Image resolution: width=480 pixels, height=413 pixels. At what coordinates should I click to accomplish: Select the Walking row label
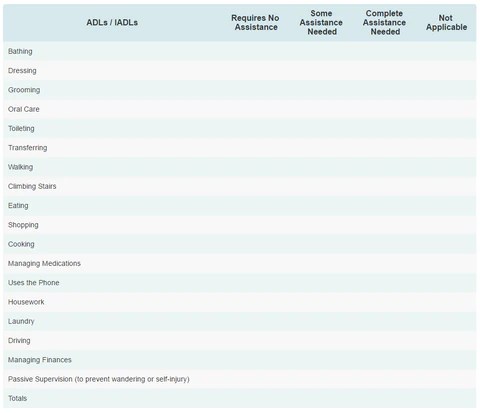click(21, 167)
